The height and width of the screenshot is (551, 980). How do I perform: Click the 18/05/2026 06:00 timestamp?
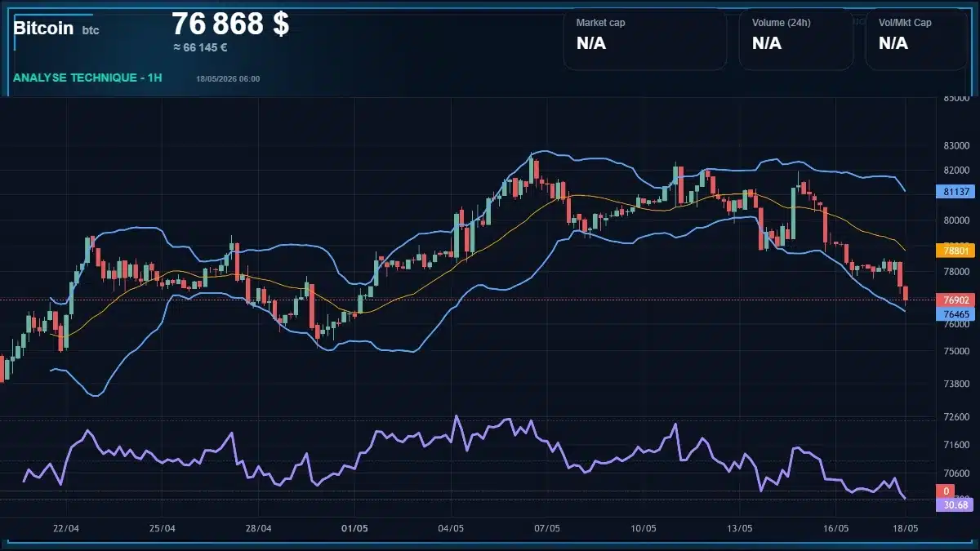pyautogui.click(x=228, y=78)
